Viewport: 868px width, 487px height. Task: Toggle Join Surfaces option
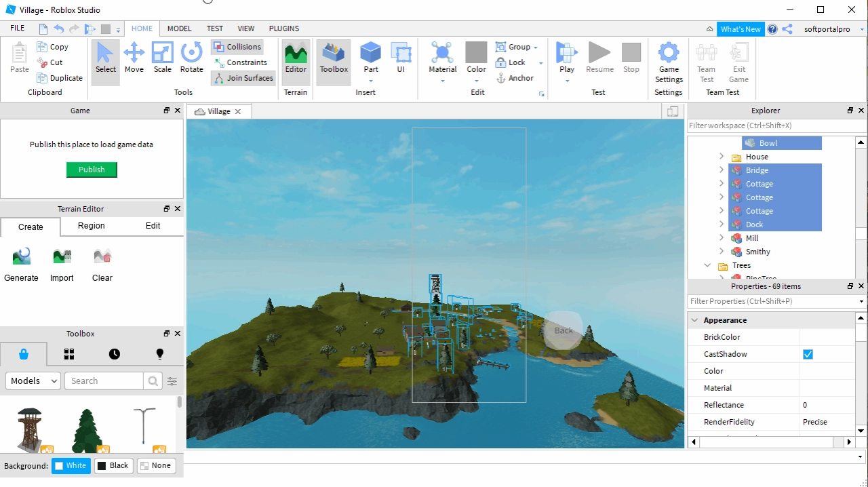(243, 78)
